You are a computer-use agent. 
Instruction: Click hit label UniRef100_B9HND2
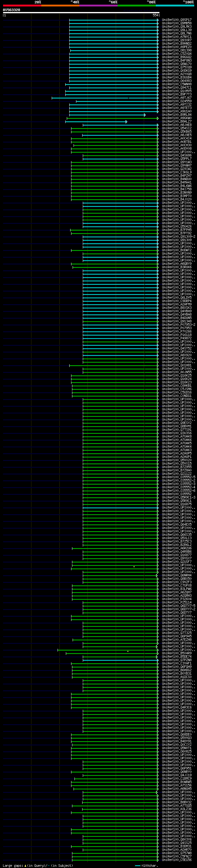pyautogui.click(x=177, y=43)
